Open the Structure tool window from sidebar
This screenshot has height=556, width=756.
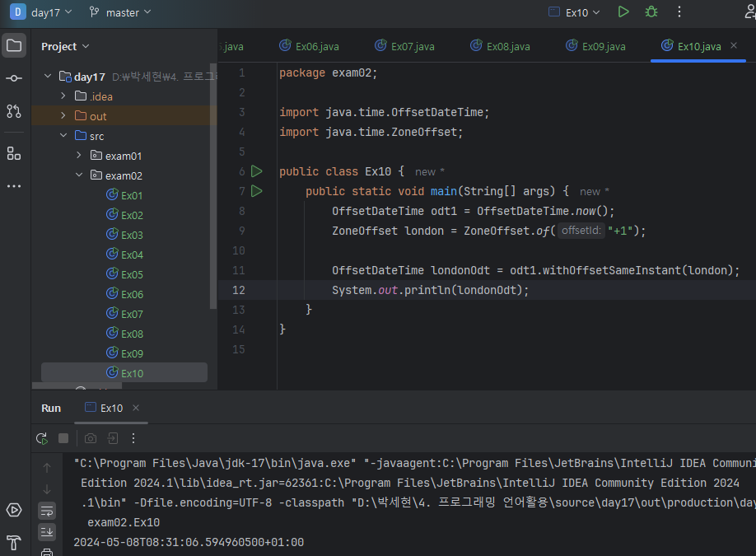[x=14, y=153]
